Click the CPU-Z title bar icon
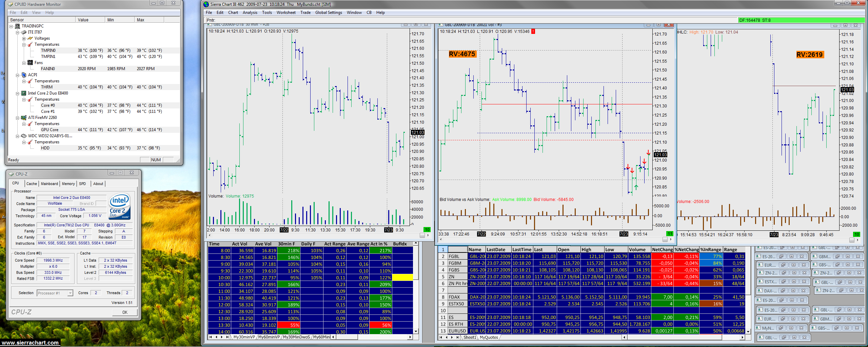 [12, 174]
